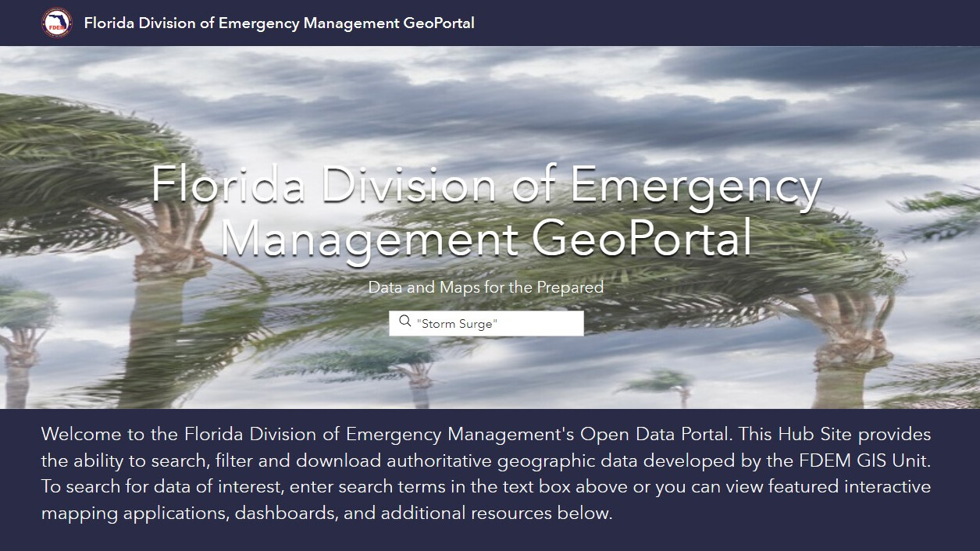The image size is (980, 551).
Task: Open the GeoPortal title link in header
Action: (279, 23)
